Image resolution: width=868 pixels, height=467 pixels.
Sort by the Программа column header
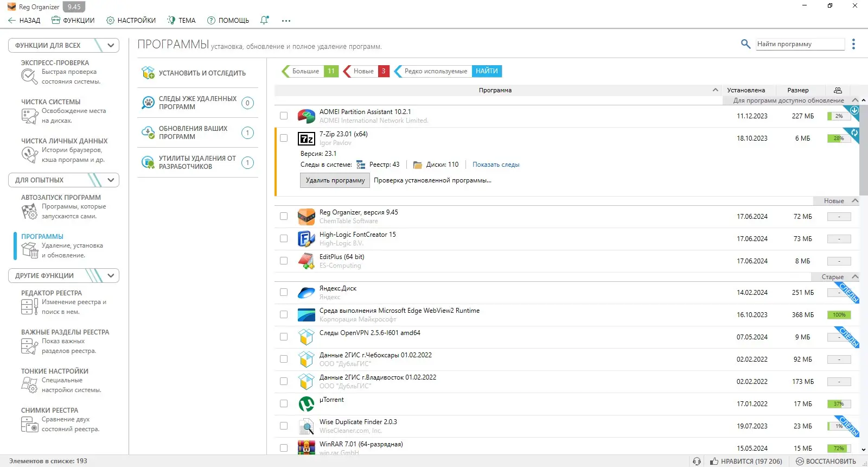pos(495,90)
